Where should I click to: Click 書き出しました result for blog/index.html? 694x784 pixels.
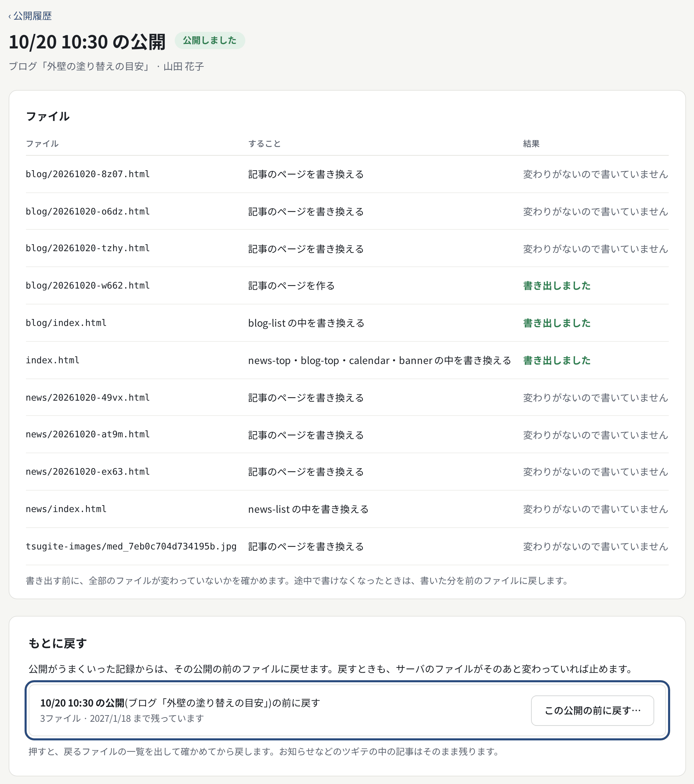coord(557,323)
